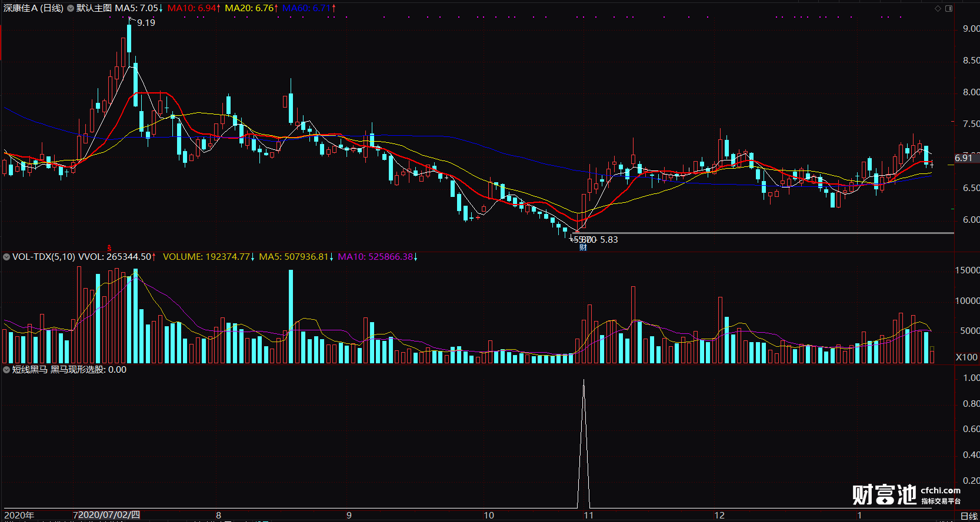The height and width of the screenshot is (522, 980).
Task: Open the 短线黑马 indicator dropdown arrow
Action: (6, 370)
